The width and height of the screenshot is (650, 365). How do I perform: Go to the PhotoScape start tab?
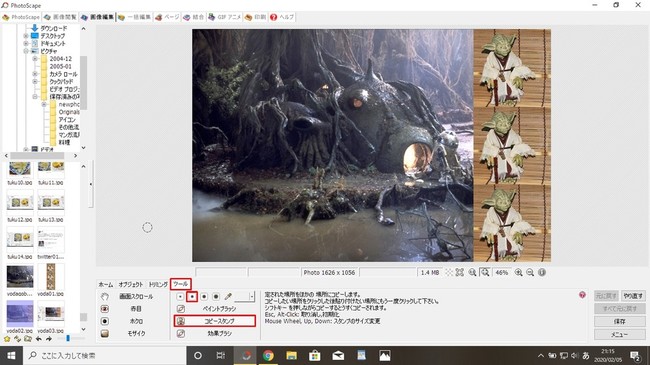21,17
